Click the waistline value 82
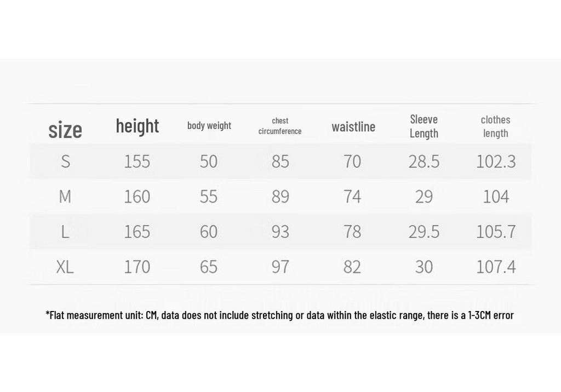561x392 pixels. click(x=352, y=267)
